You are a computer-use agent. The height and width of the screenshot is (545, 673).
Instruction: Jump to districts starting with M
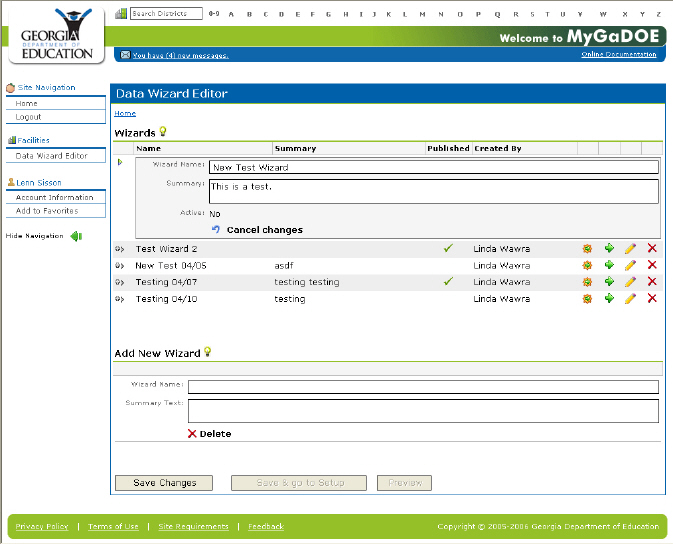[x=422, y=14]
